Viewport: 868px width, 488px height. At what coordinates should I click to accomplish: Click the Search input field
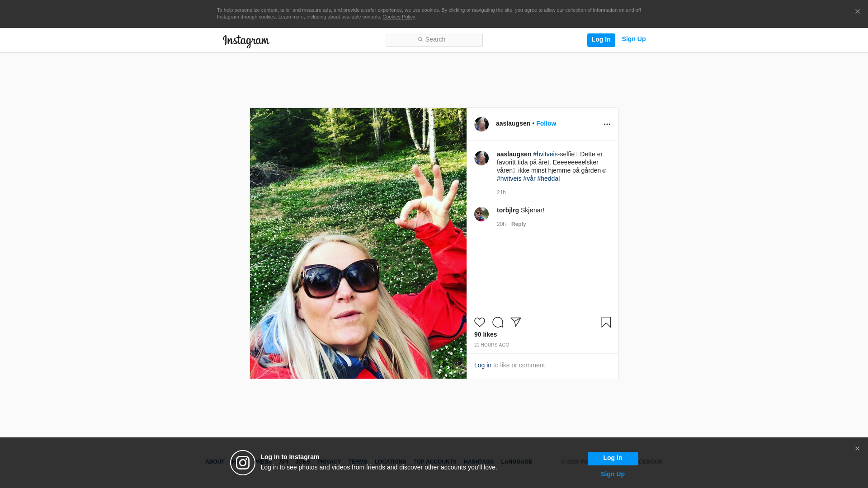(434, 40)
